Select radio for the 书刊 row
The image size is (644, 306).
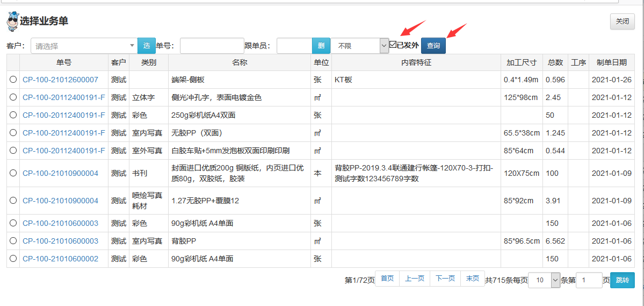[13, 173]
